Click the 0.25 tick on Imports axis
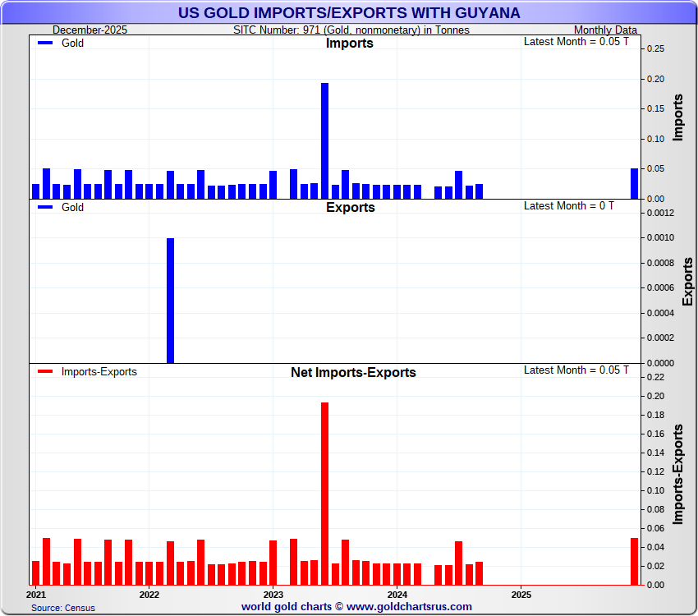The width and height of the screenshot is (698, 616). point(655,48)
